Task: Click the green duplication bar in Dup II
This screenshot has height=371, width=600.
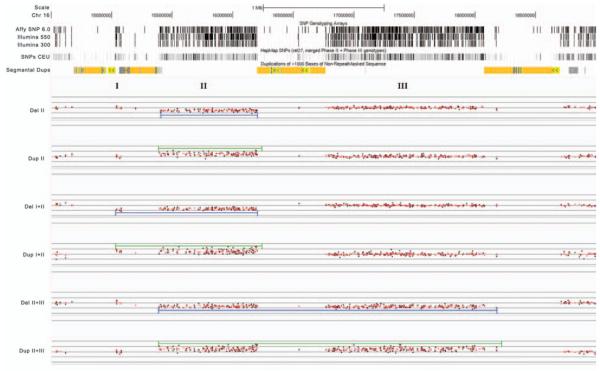Action: [x=210, y=148]
